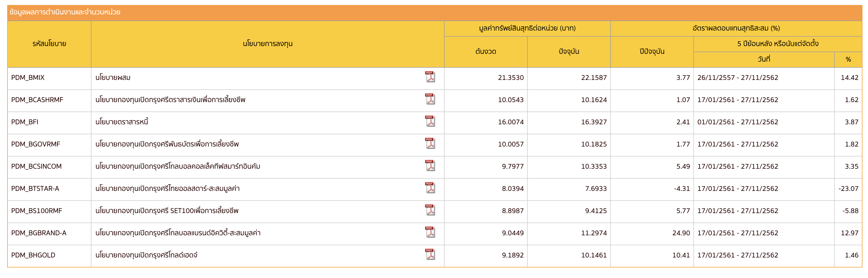This screenshot has height=278, width=868.
Task: Click the นโยบายผสม policy name text
Action: 113,78
